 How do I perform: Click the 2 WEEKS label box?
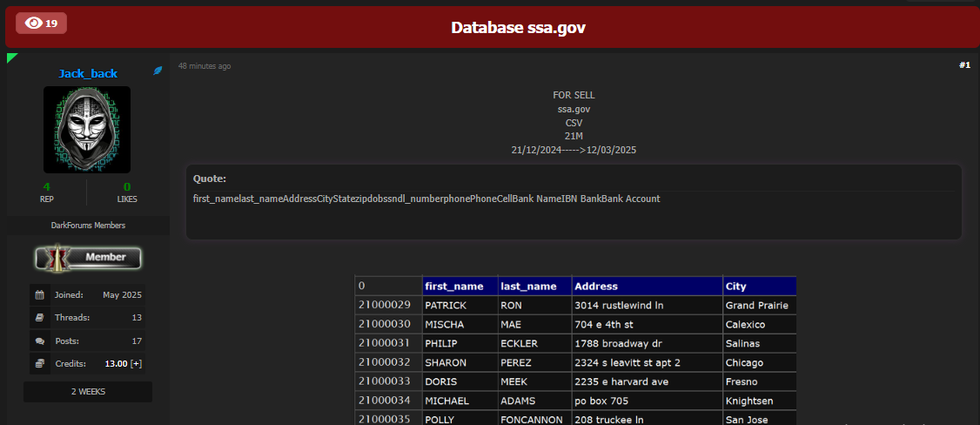pos(88,392)
